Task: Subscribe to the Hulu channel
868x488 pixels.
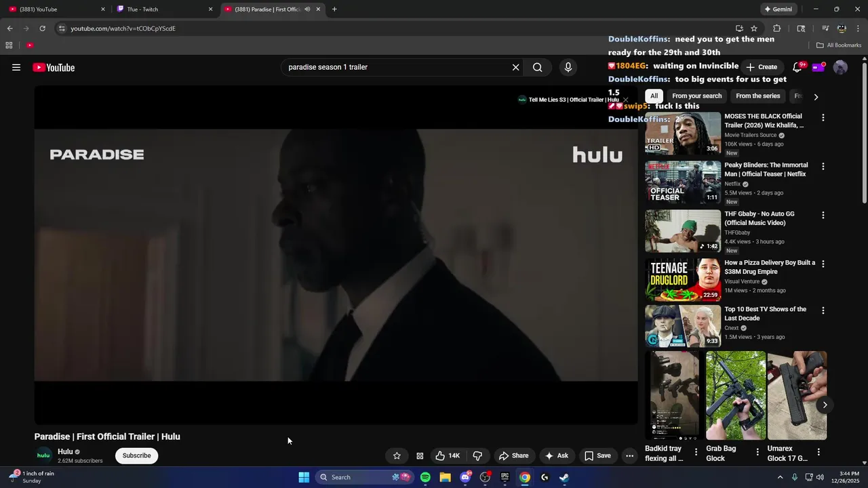Action: (x=137, y=455)
